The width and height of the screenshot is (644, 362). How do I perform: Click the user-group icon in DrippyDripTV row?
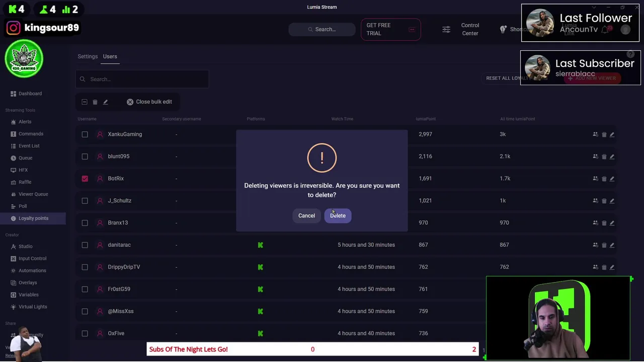pos(596,267)
